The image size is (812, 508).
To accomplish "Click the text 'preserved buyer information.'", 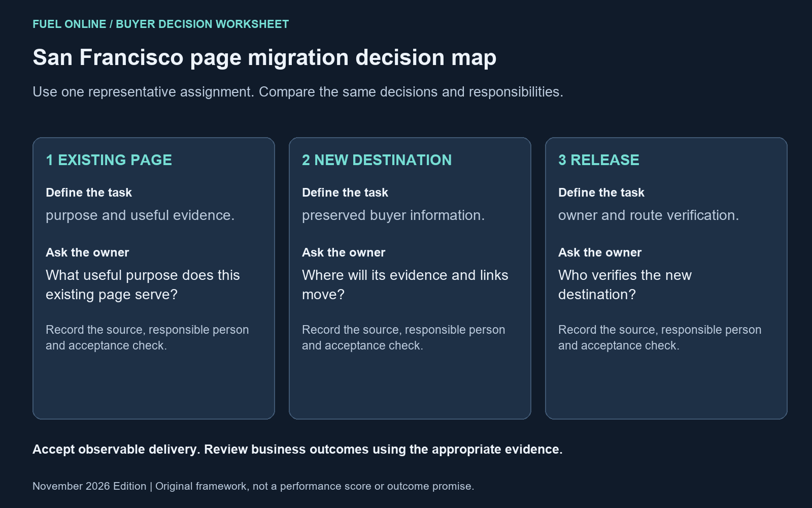I will [393, 215].
